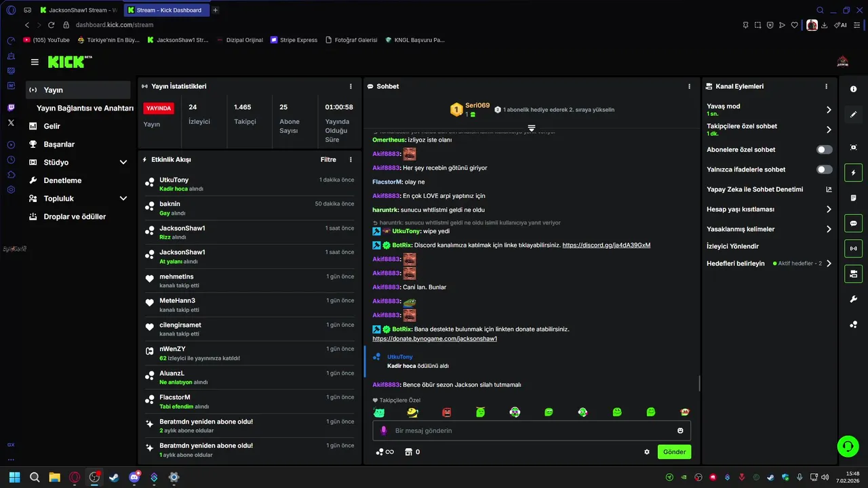This screenshot has width=868, height=488.
Task: Open Hedefleri belirleyin arrow
Action: (829, 264)
